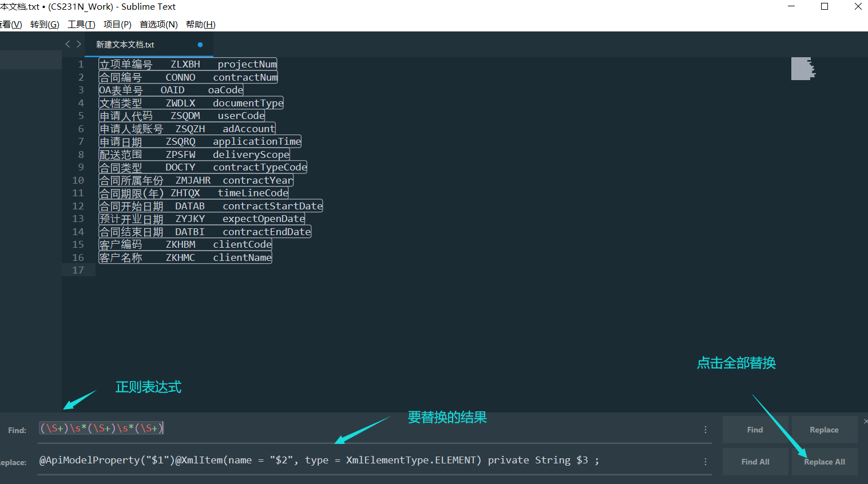Click the line number 1 in gutter

click(x=81, y=64)
